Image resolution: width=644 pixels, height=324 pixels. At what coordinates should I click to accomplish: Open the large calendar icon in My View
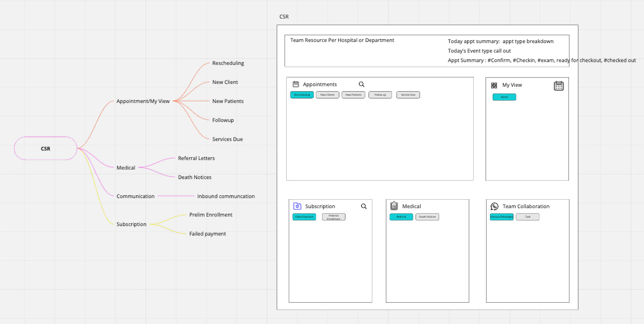click(x=558, y=86)
